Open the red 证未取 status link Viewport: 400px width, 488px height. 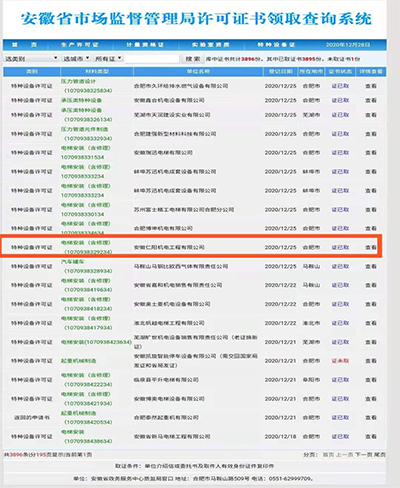(x=340, y=361)
